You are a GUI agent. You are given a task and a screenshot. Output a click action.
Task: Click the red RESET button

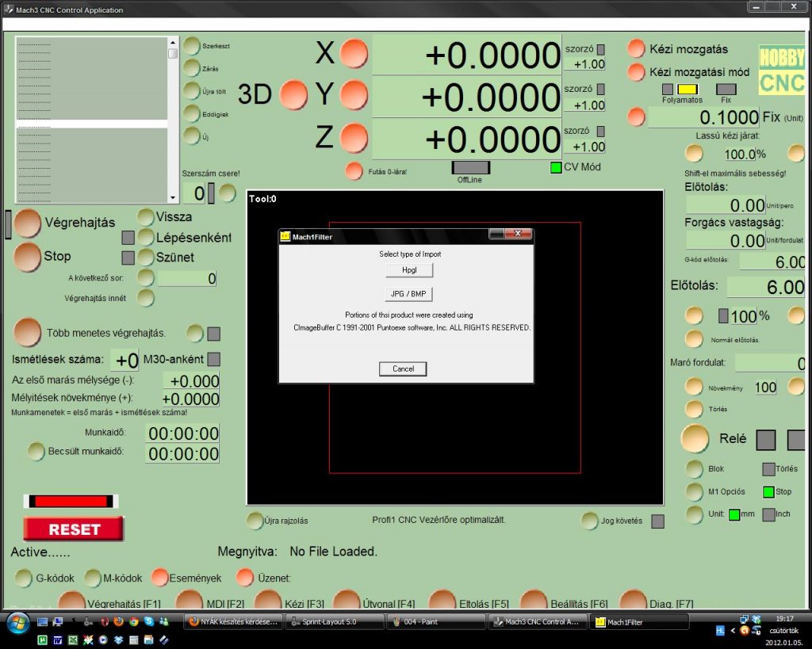(74, 529)
